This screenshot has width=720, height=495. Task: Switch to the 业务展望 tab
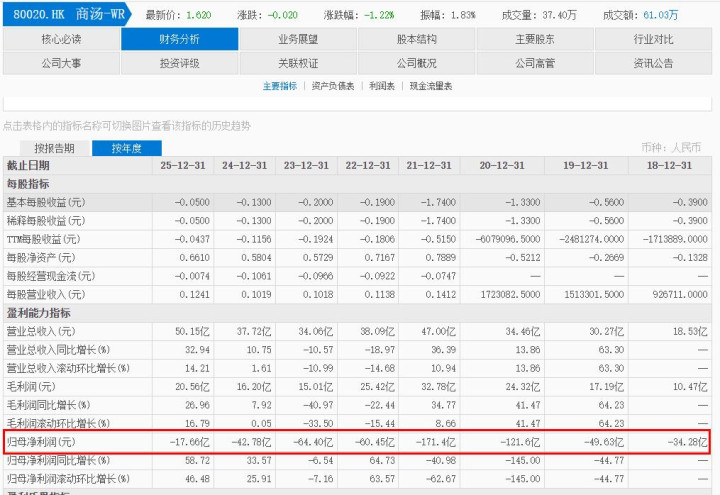(x=298, y=39)
